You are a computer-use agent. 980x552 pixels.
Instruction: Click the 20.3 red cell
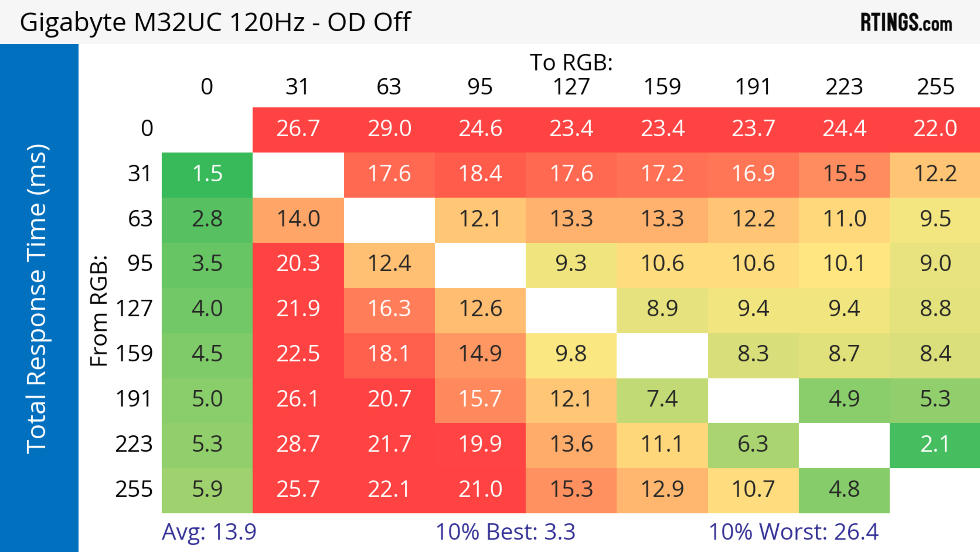(298, 264)
